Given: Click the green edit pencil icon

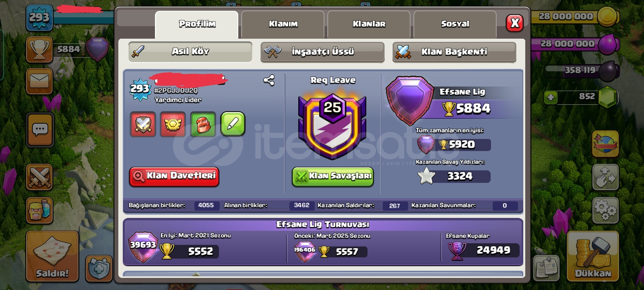Looking at the screenshot, I should 233,124.
